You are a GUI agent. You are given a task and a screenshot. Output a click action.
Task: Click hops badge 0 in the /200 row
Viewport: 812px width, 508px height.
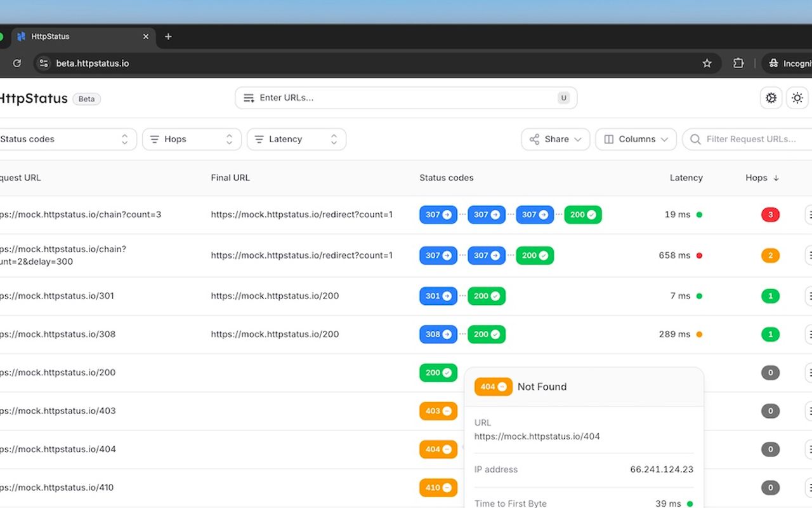[x=770, y=373]
